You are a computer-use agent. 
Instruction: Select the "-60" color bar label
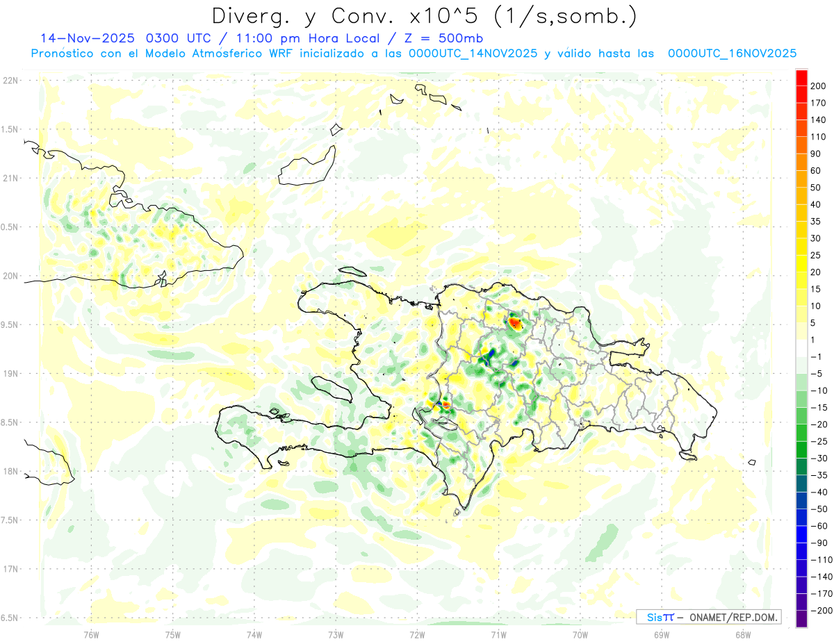(x=821, y=526)
